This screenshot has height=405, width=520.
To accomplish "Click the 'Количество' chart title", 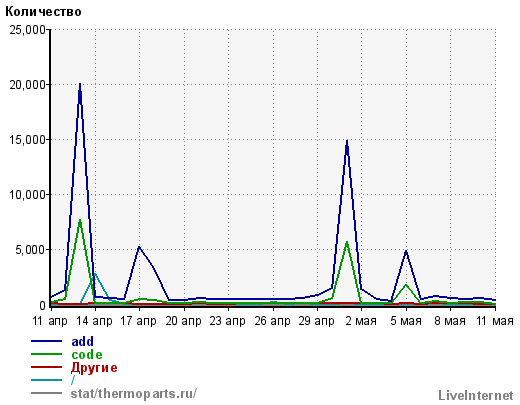I will 43,12.
